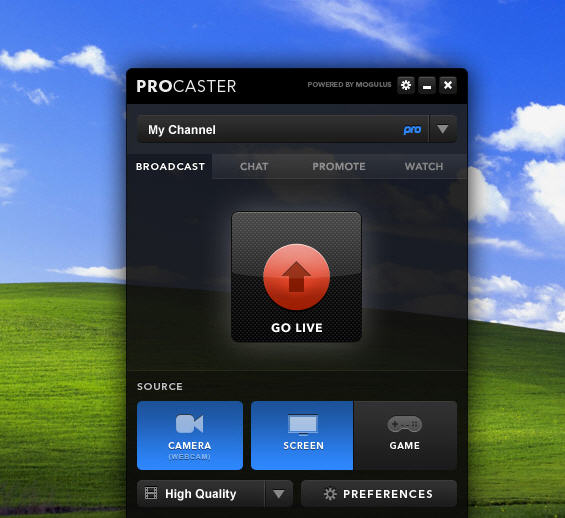Image resolution: width=565 pixels, height=518 pixels.
Task: Minimize the Procaster window
Action: pyautogui.click(x=427, y=85)
